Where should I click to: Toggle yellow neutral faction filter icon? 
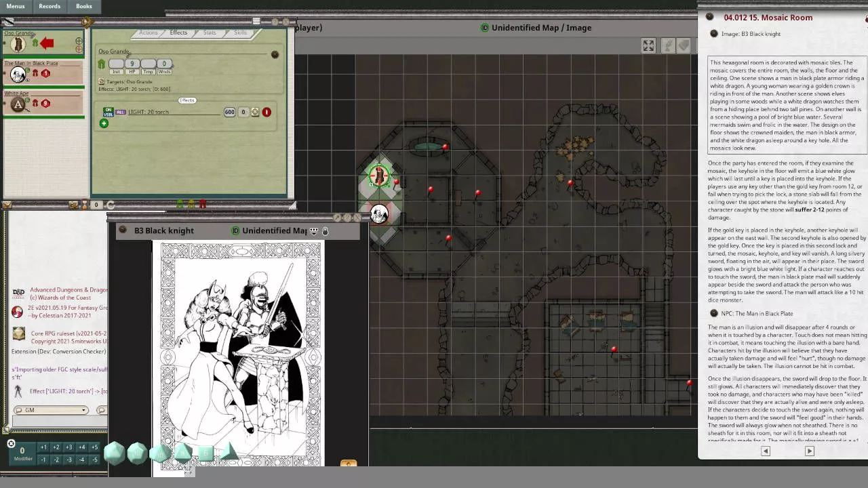tap(191, 204)
